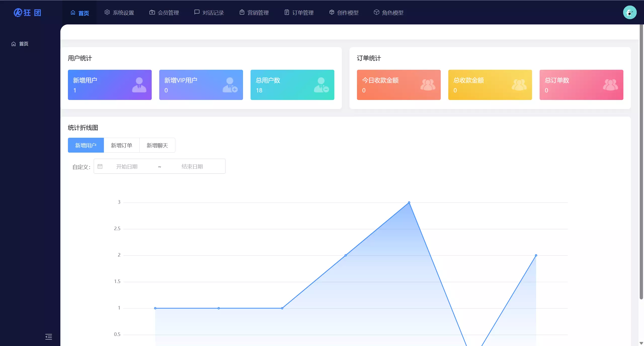Click the user-plus icon on the 新增VIP用户 card
644x346 pixels.
pyautogui.click(x=230, y=85)
